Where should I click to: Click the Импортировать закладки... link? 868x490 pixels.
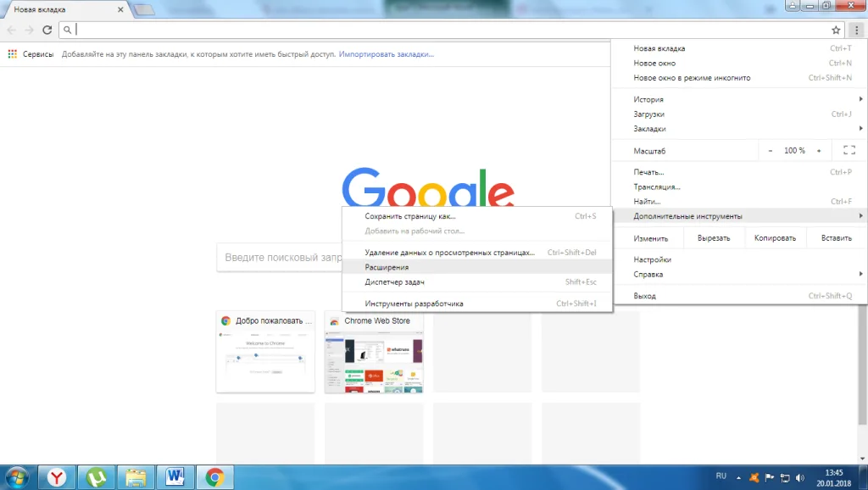387,54
